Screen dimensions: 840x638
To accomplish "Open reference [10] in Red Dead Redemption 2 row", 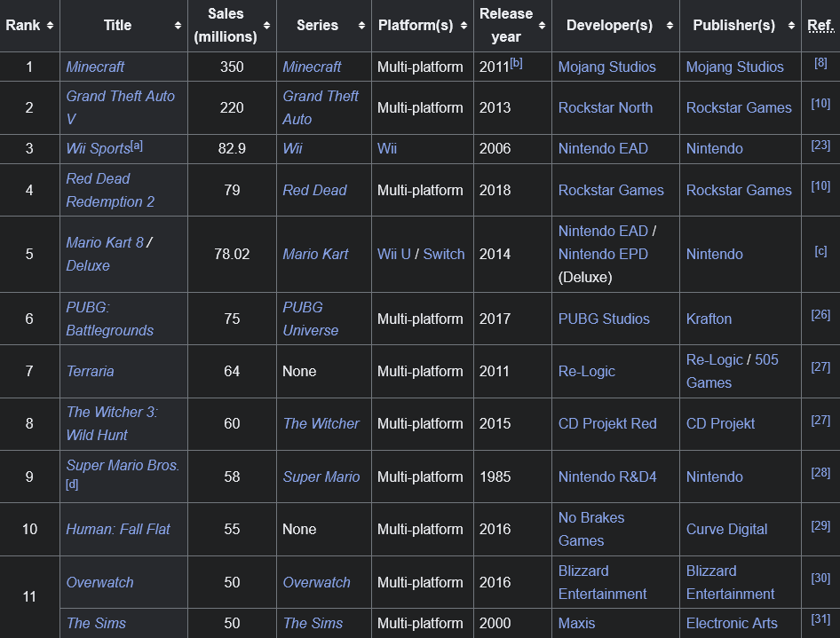I will click(820, 185).
